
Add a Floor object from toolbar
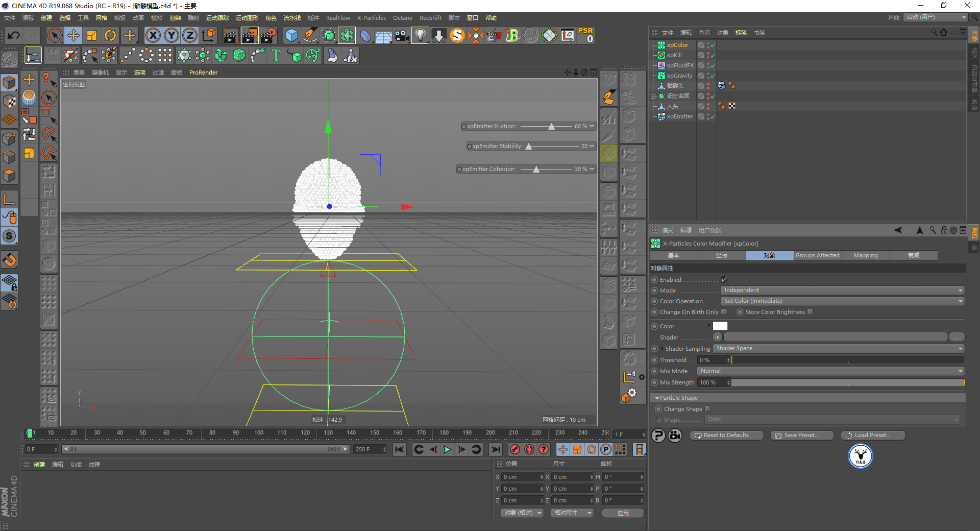[383, 36]
